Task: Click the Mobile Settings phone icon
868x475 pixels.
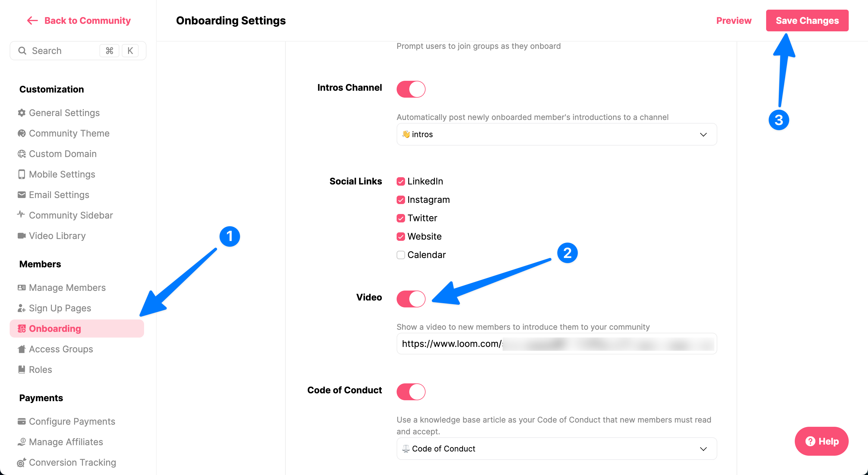Action: click(x=22, y=174)
